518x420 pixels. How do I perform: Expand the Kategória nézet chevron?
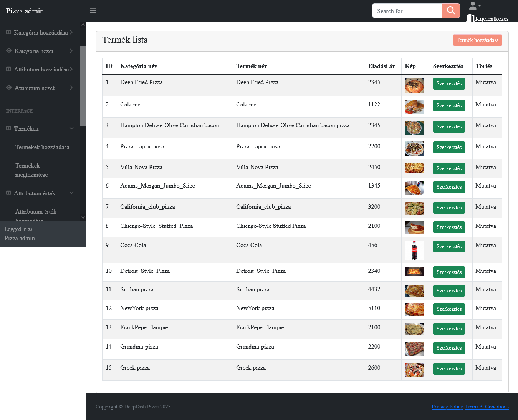[71, 51]
